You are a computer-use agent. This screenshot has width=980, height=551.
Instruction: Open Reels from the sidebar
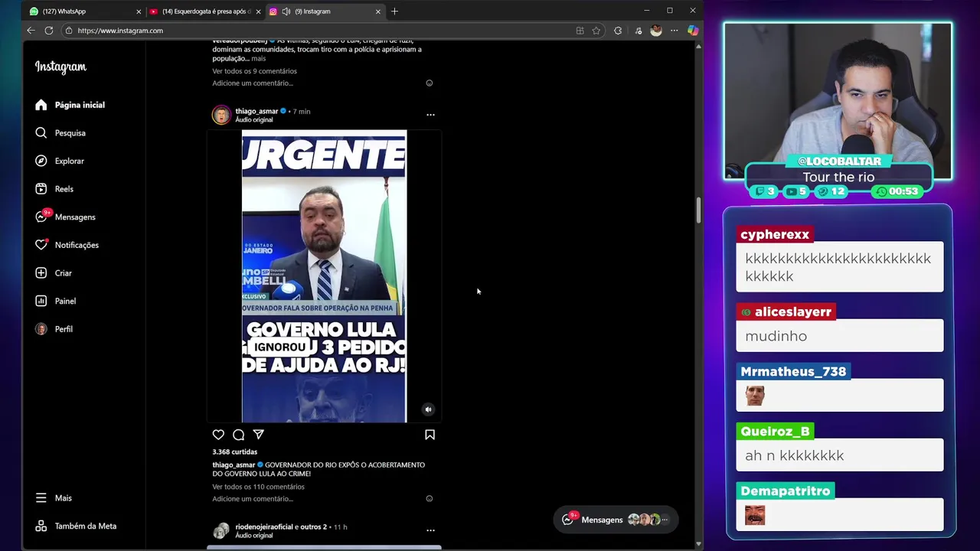(x=54, y=189)
